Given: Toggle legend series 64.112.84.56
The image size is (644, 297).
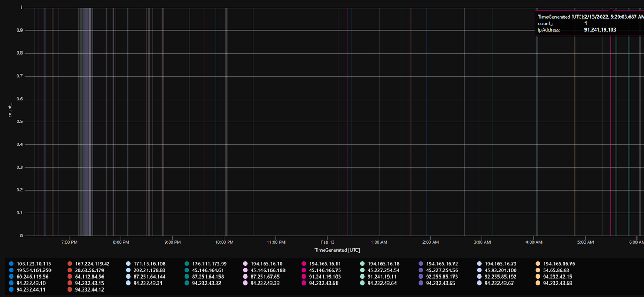Looking at the screenshot, I should (x=86, y=277).
